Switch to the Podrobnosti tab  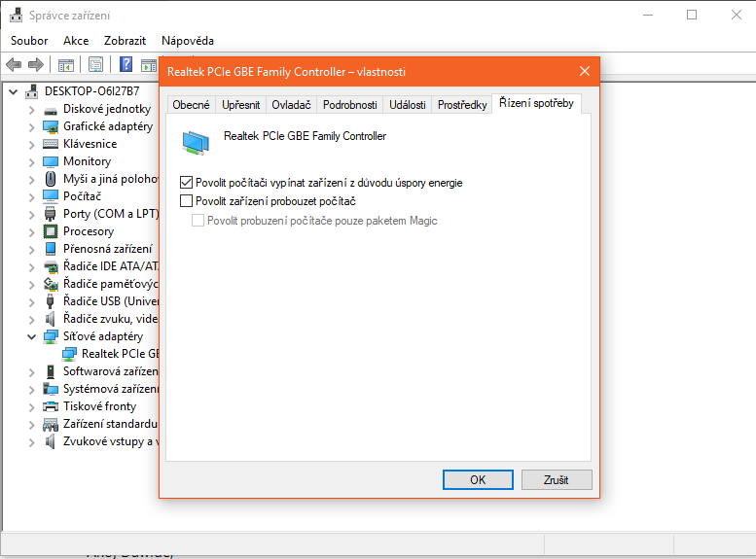350,105
